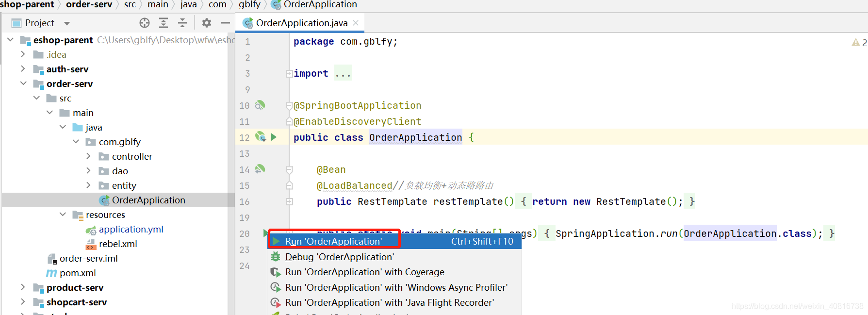Click the Spring bean gutter icon on line 10
868x315 pixels.
(260, 105)
